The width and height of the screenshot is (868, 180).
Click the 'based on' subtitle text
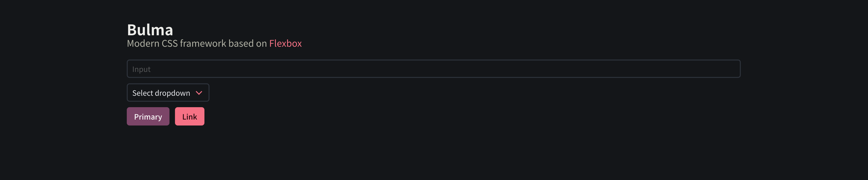(x=247, y=43)
